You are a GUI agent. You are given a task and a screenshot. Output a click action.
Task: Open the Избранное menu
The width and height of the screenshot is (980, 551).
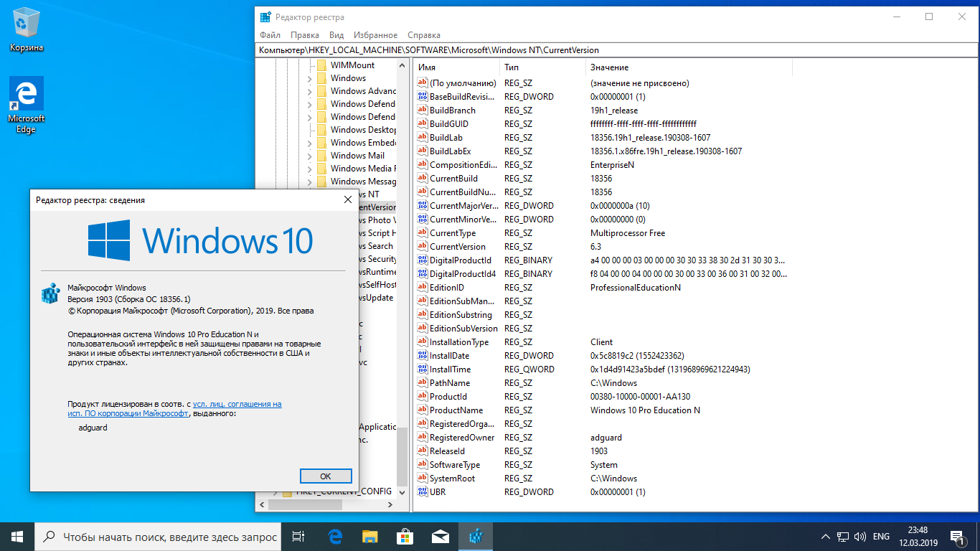point(375,35)
